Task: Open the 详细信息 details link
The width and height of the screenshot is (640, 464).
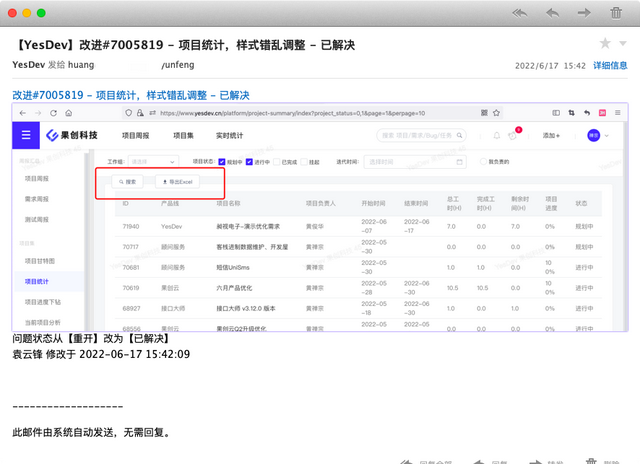Action: (x=610, y=65)
